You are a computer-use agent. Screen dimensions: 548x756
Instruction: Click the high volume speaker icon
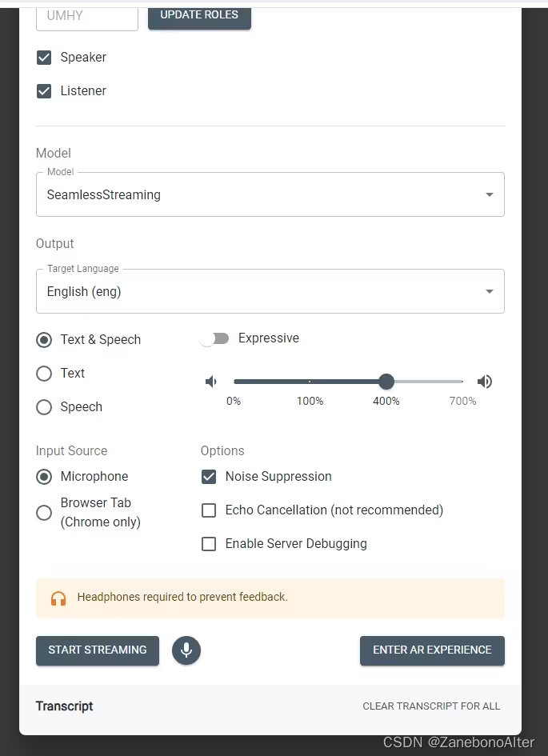coord(485,382)
